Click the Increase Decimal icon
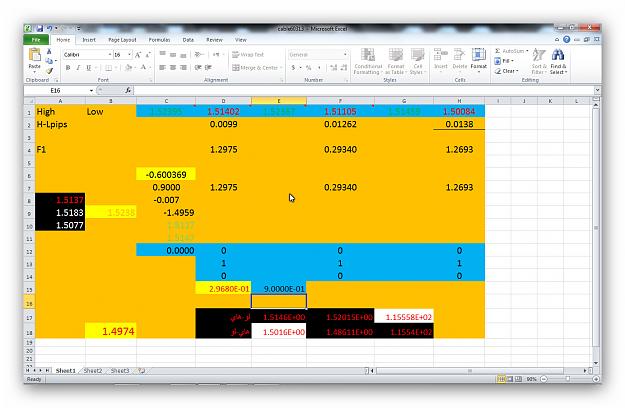625x408 pixels. 334,68
